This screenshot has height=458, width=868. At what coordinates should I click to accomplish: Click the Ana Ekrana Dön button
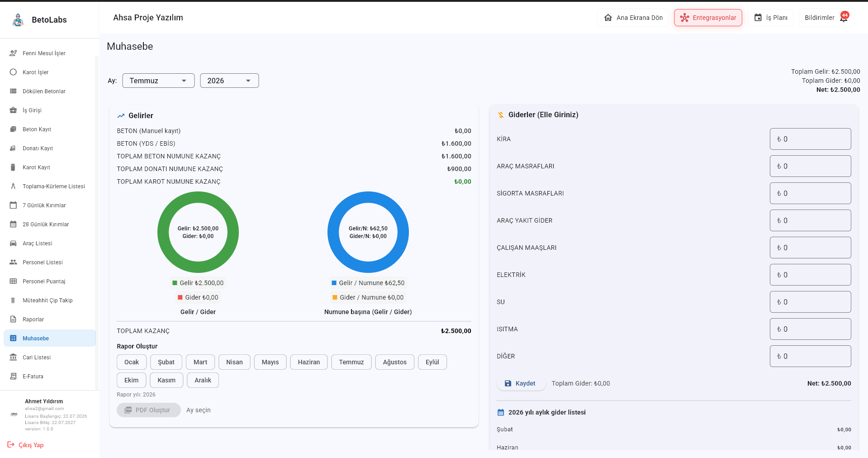(633, 18)
